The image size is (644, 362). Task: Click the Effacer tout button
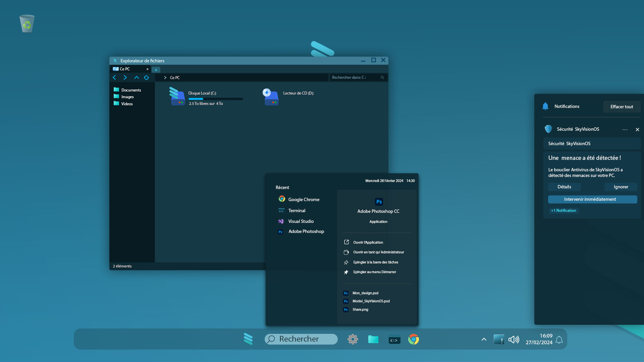coord(622,107)
